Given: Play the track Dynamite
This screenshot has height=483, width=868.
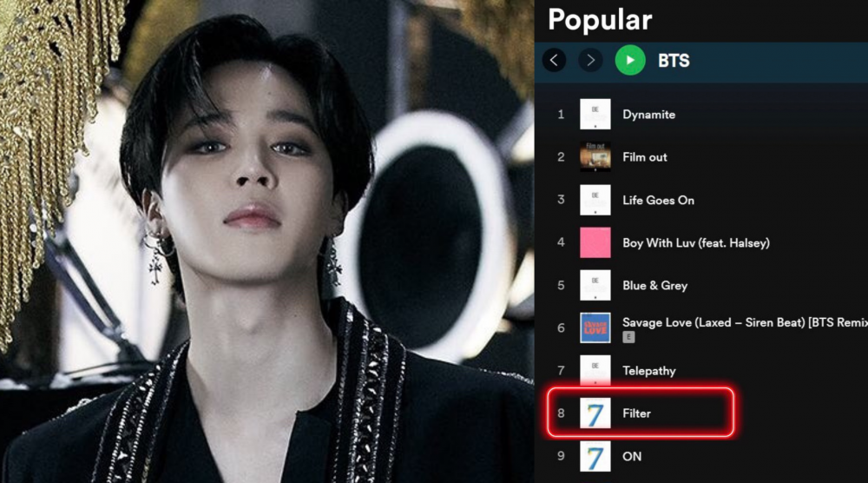Looking at the screenshot, I should click(648, 115).
